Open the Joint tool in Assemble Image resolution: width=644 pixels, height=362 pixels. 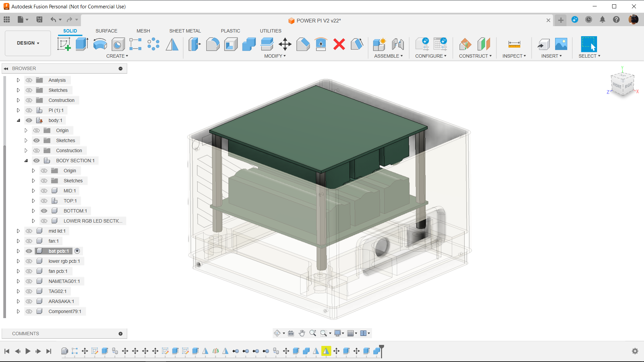pos(398,44)
